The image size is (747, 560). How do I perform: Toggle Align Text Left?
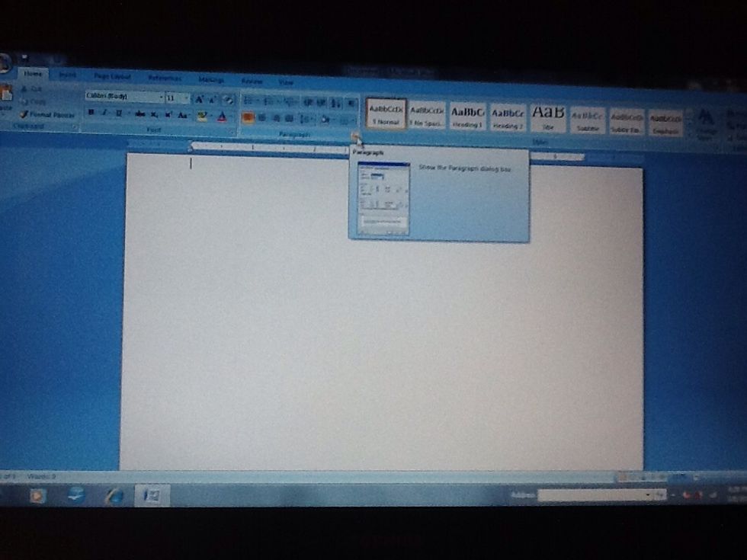tap(248, 117)
